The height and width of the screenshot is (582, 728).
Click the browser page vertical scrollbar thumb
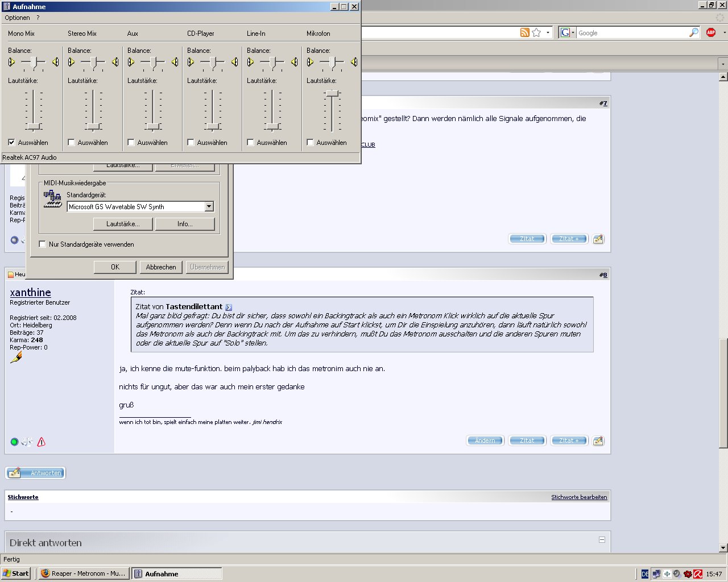(723, 393)
